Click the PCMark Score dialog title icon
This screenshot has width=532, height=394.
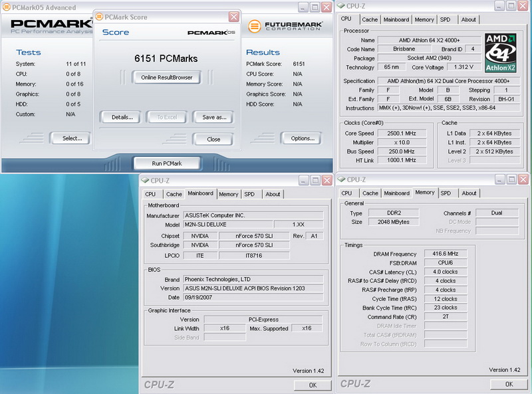pyautogui.click(x=99, y=17)
